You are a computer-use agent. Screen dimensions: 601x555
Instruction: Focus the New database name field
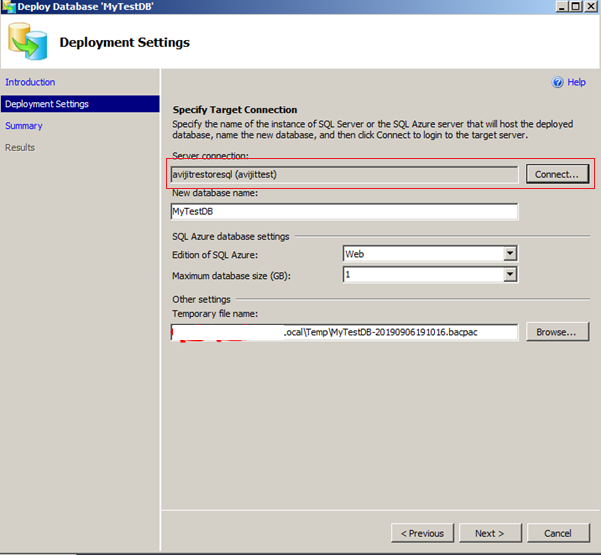[x=344, y=211]
